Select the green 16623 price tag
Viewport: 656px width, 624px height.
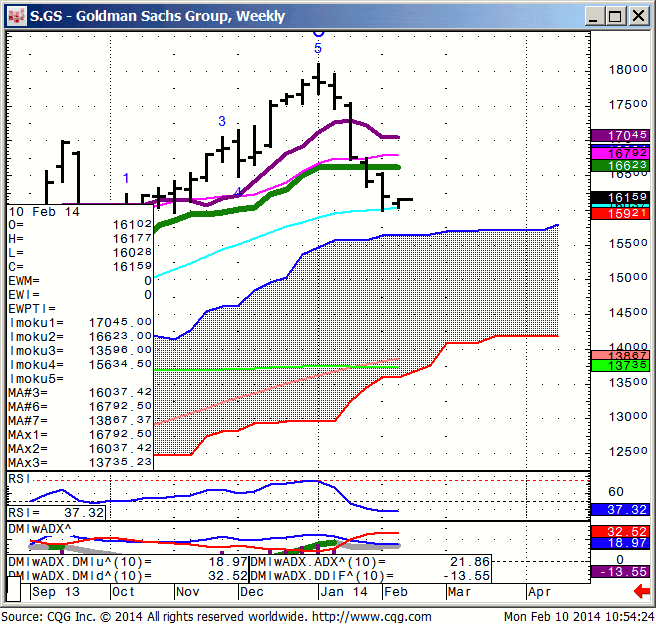(x=620, y=166)
